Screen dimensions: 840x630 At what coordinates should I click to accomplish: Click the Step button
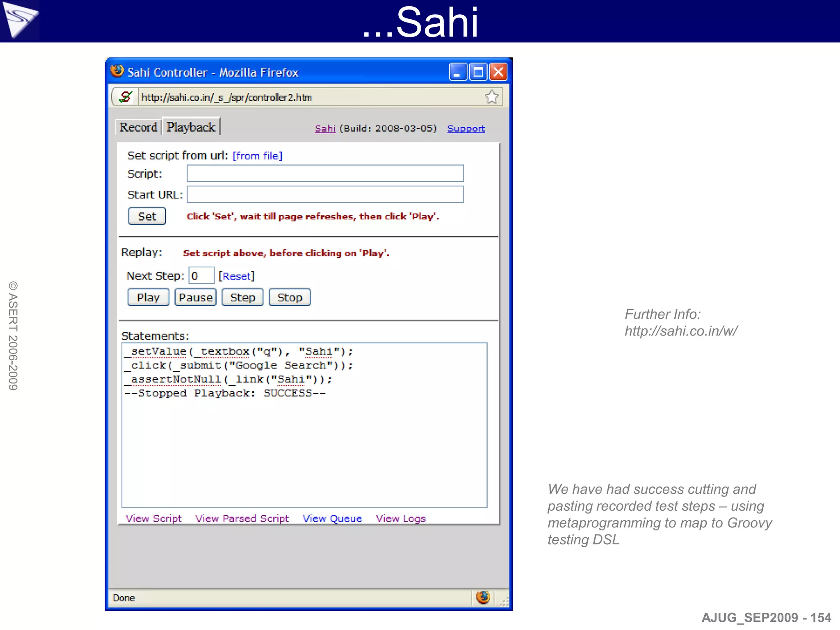[x=242, y=297]
